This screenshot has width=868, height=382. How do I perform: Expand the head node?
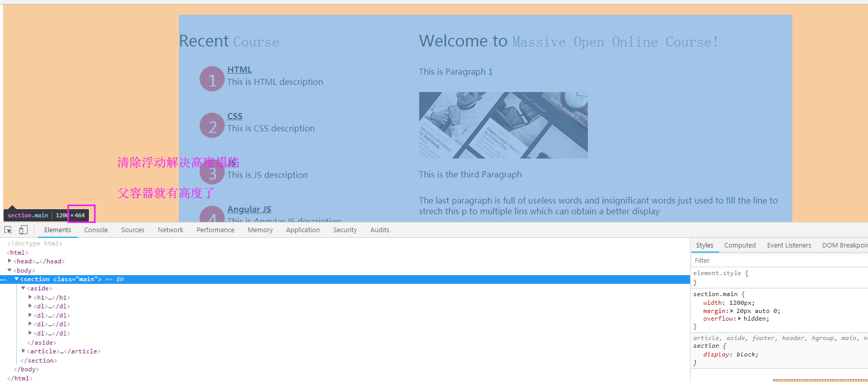(10, 261)
